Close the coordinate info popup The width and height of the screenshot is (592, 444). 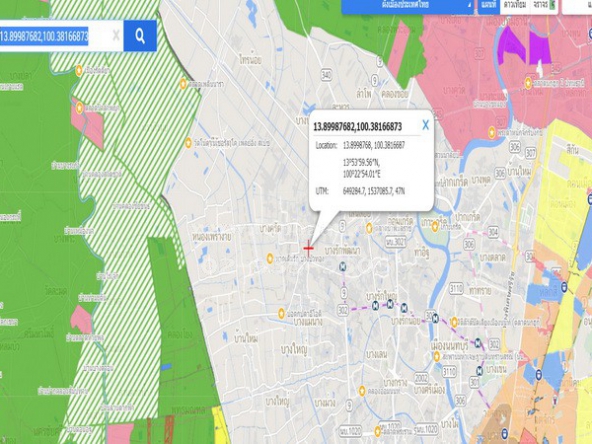click(x=426, y=125)
